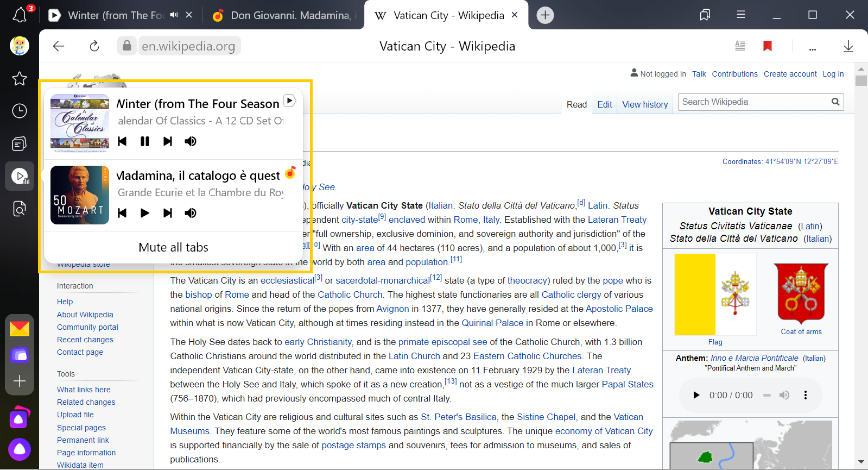Reload the Vatican City page
This screenshot has height=470, width=868.
[94, 46]
